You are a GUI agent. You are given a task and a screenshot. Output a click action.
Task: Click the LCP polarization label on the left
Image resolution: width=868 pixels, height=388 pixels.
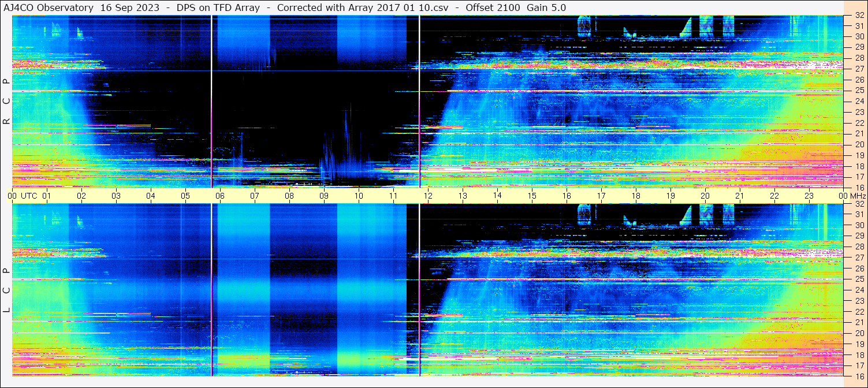coord(6,290)
